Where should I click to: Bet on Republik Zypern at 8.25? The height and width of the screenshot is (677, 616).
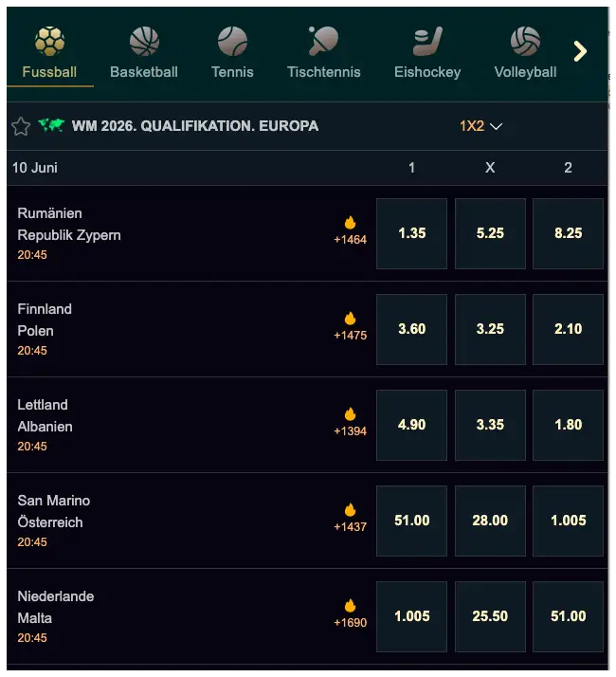tap(568, 233)
